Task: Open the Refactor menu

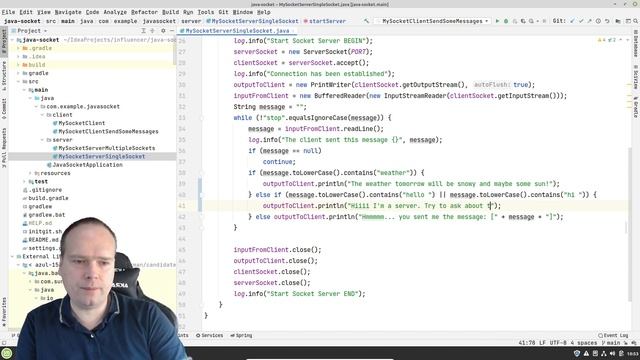Action: 144,12
